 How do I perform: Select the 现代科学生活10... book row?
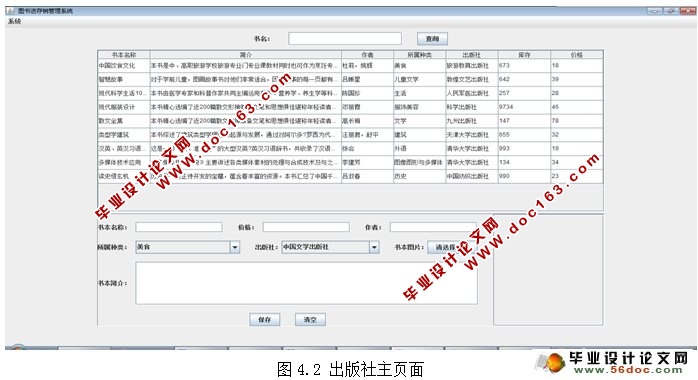[350, 93]
